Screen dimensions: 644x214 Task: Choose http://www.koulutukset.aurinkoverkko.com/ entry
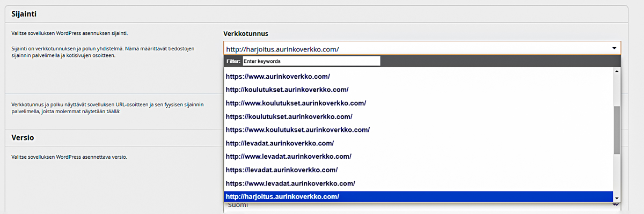coord(419,103)
